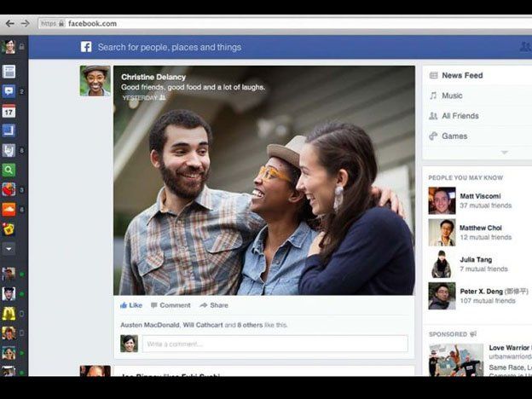Click Matt Viscomi's profile thumbnail
The width and height of the screenshot is (532, 399).
pyautogui.click(x=442, y=200)
